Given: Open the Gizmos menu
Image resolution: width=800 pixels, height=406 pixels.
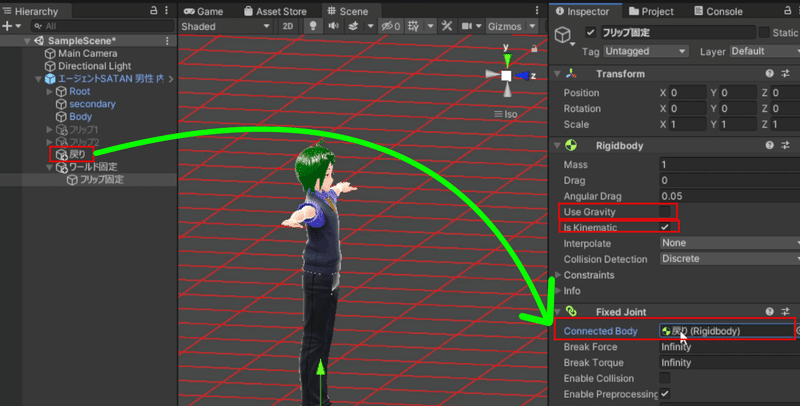Looking at the screenshot, I should [505, 26].
